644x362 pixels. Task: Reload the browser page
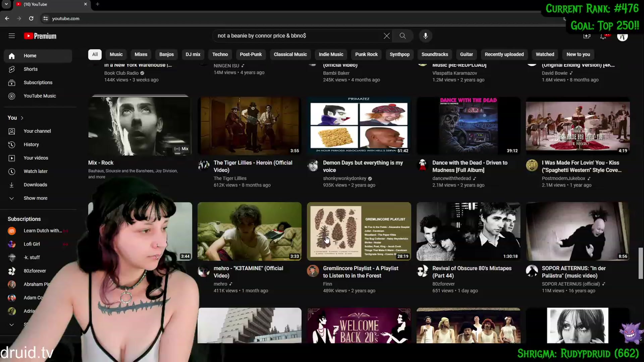click(31, 18)
